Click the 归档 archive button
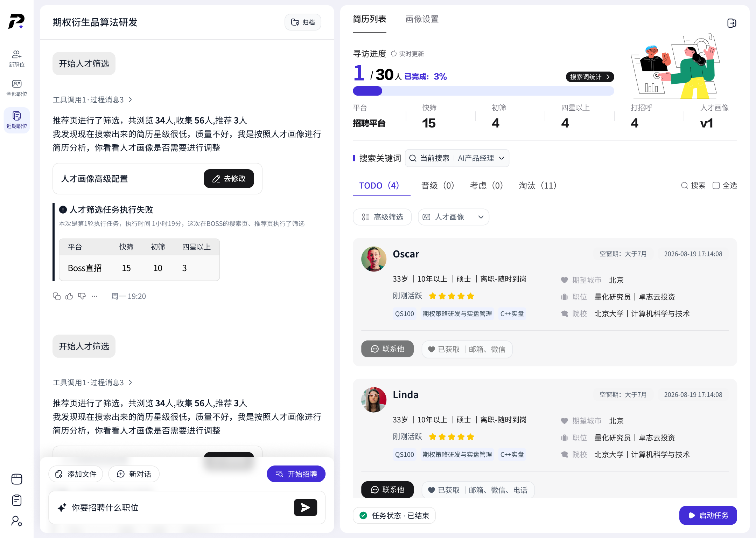This screenshot has height=538, width=756. 303,22
